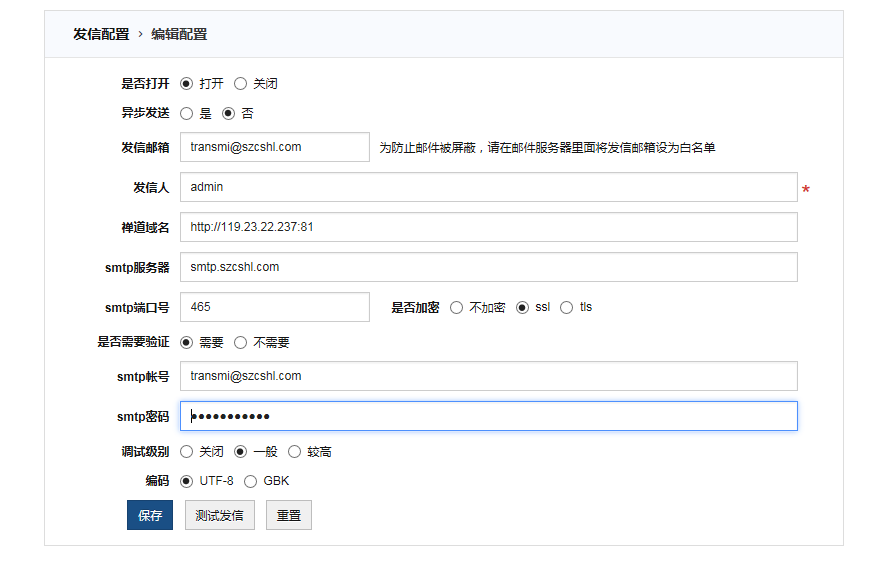Click the 是否加密 label
870x573 pixels.
click(415, 308)
